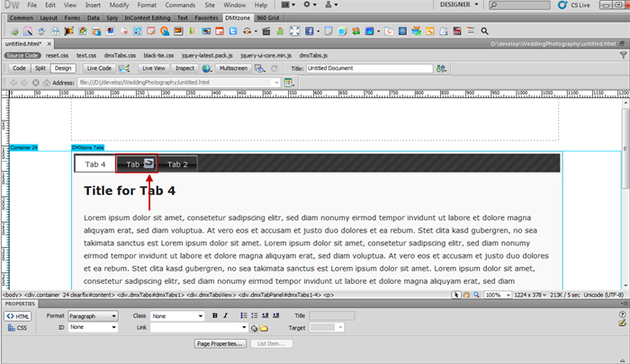This screenshot has height=364, width=630.
Task: Click the Title field containing Untitled Document
Action: [x=367, y=67]
